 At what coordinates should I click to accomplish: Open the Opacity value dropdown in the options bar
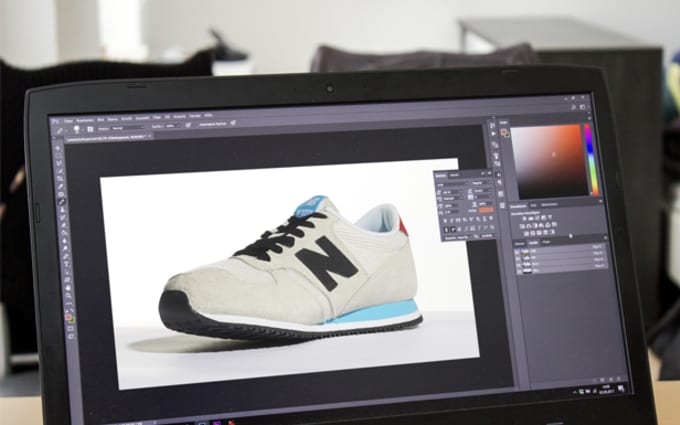173,126
